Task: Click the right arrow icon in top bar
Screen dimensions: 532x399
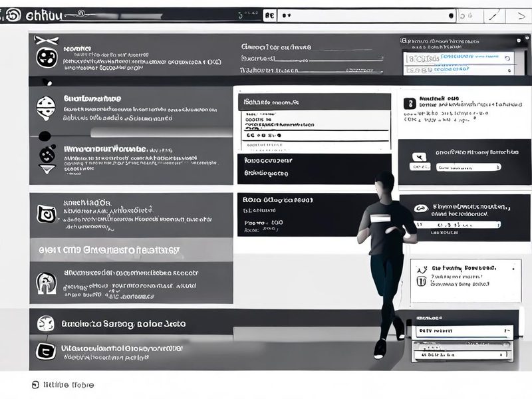Action: pos(521,16)
